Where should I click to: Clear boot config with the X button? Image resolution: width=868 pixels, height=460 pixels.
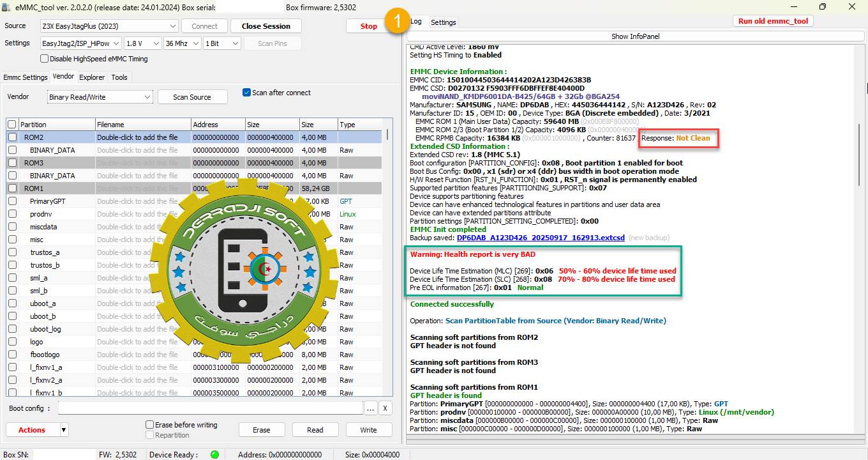click(385, 408)
